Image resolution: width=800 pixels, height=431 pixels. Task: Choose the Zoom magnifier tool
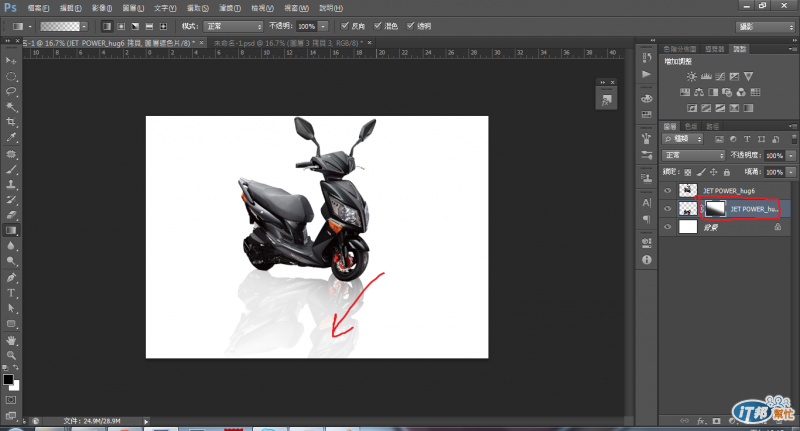pyautogui.click(x=11, y=355)
